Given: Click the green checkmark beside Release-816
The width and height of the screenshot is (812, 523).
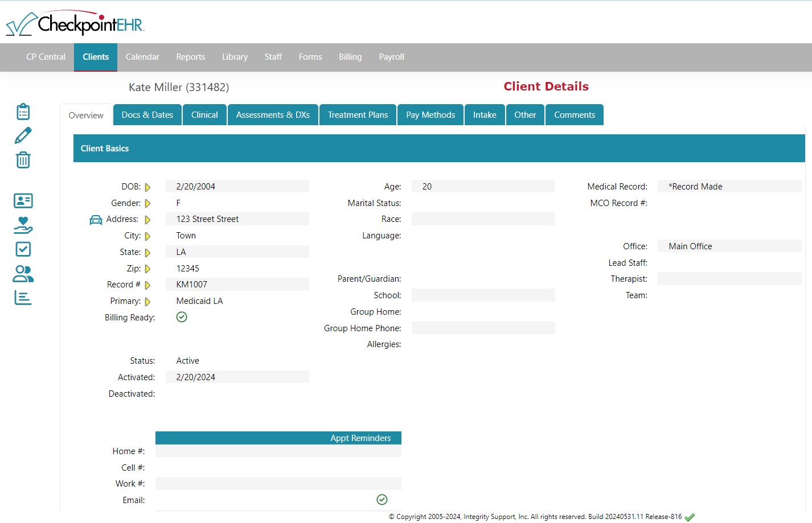Looking at the screenshot, I should [x=690, y=516].
